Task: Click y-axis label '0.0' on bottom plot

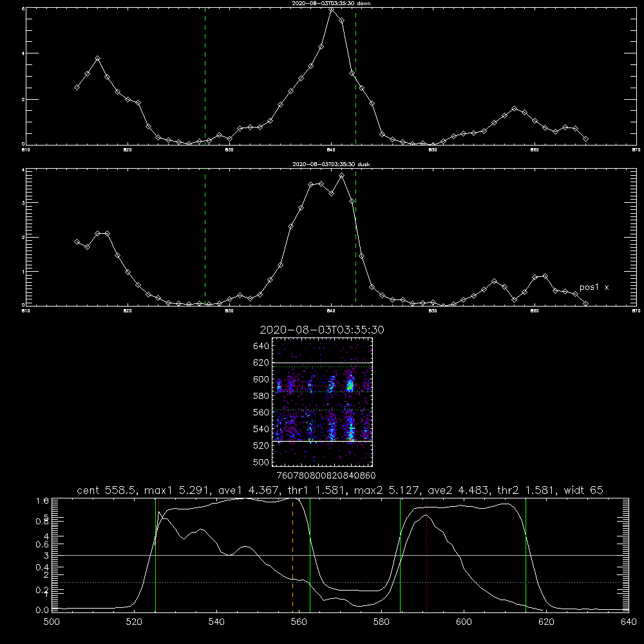Action: point(43,610)
